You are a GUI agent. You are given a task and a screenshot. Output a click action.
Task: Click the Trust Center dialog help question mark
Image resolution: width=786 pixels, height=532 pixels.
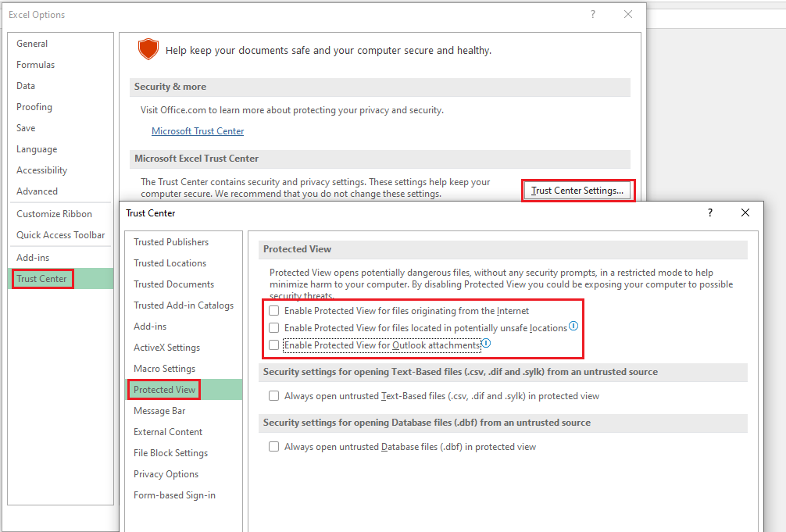click(709, 212)
